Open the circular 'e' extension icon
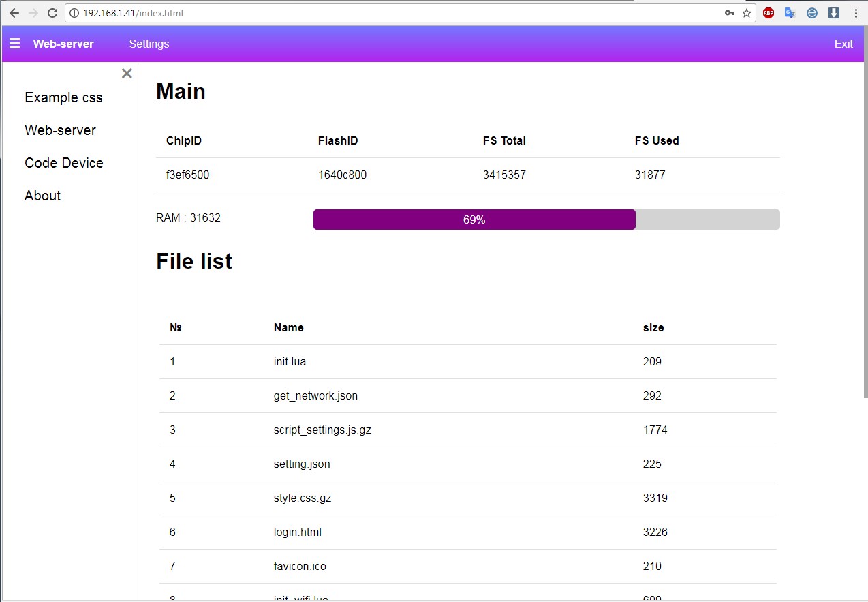The height and width of the screenshot is (602, 868). 811,12
